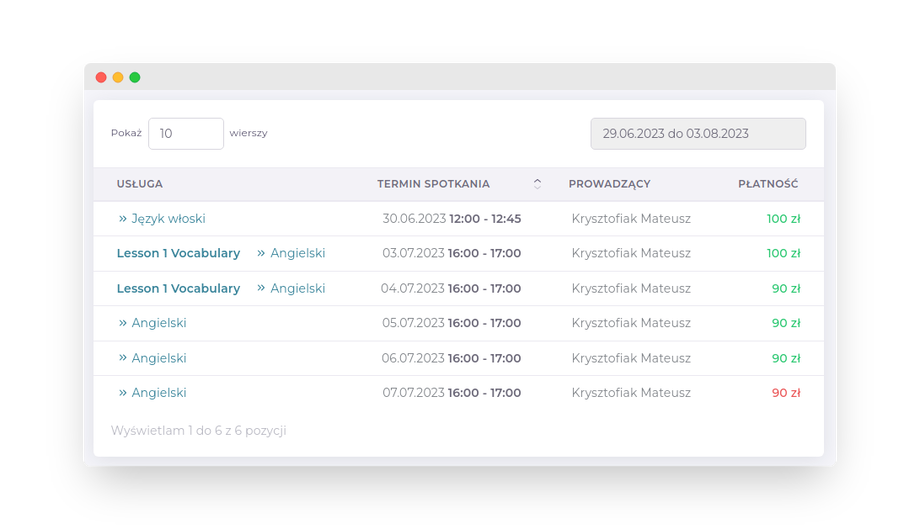Image resolution: width=920 pixels, height=529 pixels.
Task: Click the green maximize window dot
Action: click(x=135, y=77)
